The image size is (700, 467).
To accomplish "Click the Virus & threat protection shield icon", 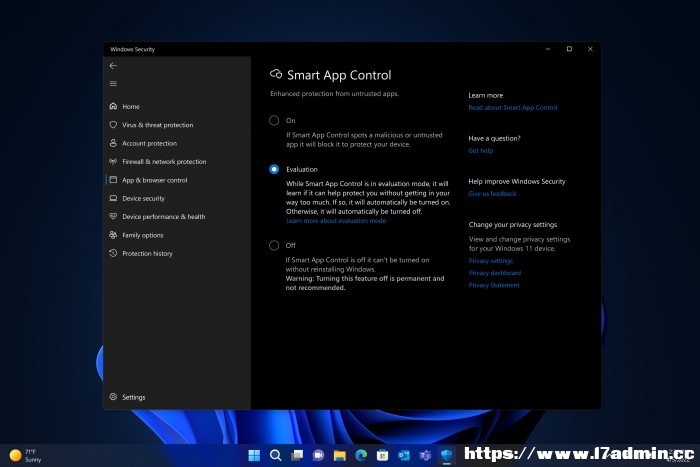I will tap(113, 125).
